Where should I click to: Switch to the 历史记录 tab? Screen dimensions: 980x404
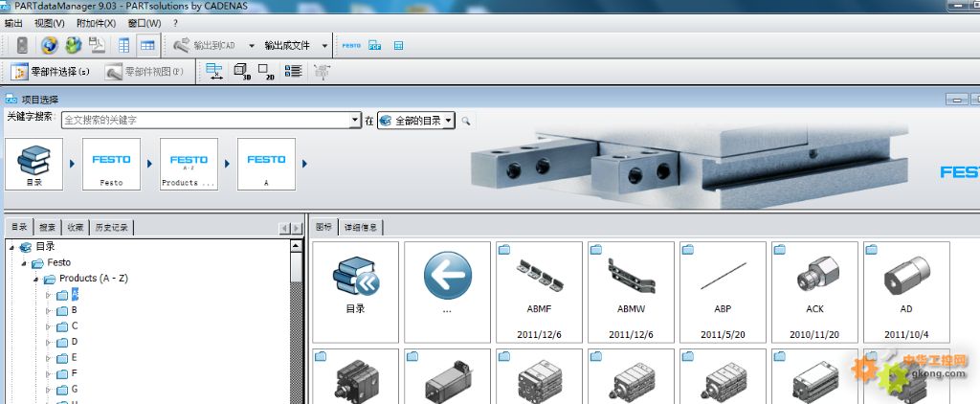coord(112,228)
